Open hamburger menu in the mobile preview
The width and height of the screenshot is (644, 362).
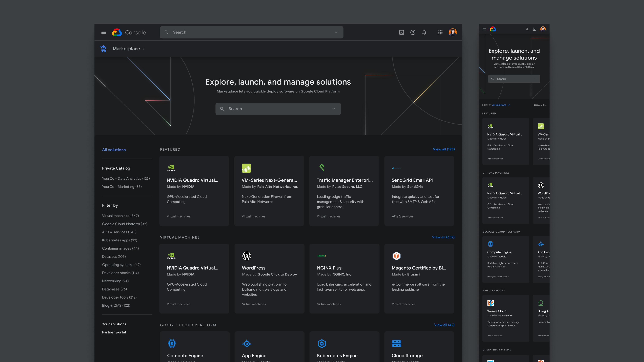point(484,29)
